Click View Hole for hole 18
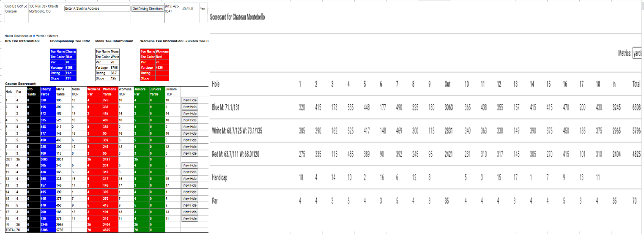 point(189,219)
